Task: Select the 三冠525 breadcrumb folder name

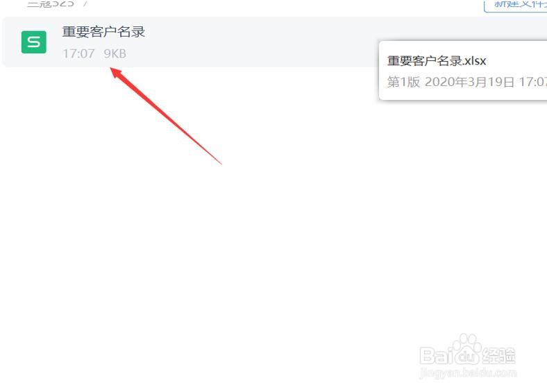Action: point(51,3)
